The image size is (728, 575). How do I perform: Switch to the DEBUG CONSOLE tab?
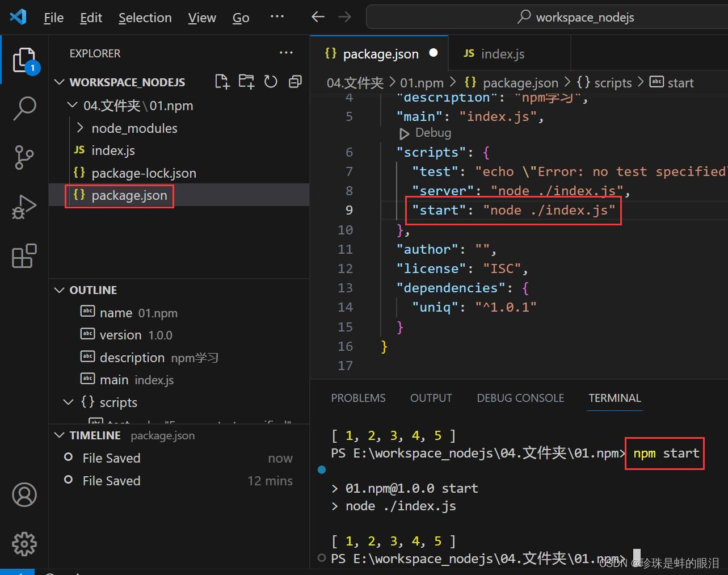(520, 398)
